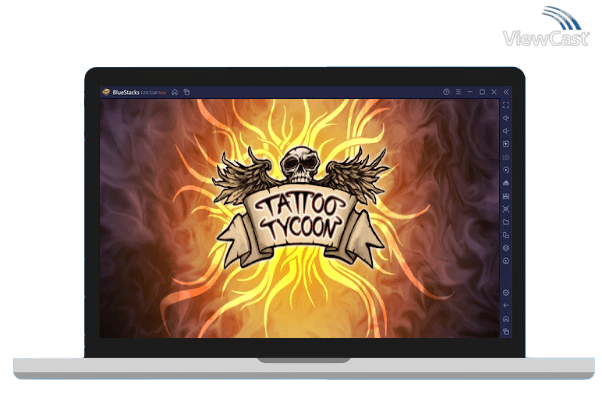
Task: Open Home from the BlueStacks title bar
Action: pyautogui.click(x=175, y=92)
